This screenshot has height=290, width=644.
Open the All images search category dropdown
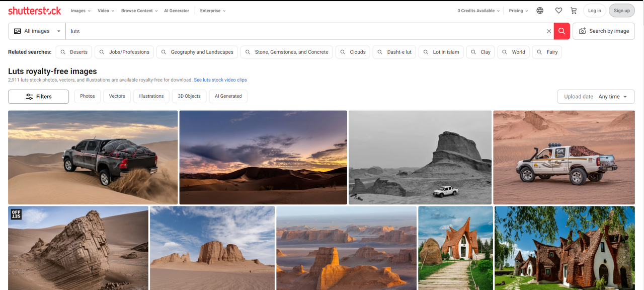[36, 31]
